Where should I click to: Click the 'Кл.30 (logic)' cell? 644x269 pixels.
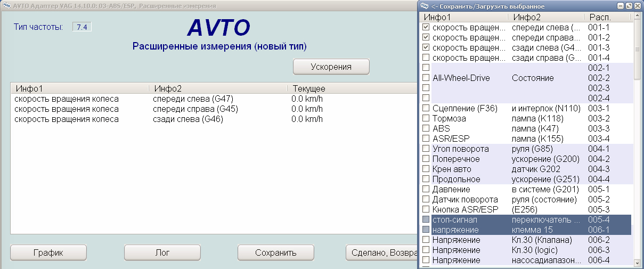pyautogui.click(x=535, y=250)
